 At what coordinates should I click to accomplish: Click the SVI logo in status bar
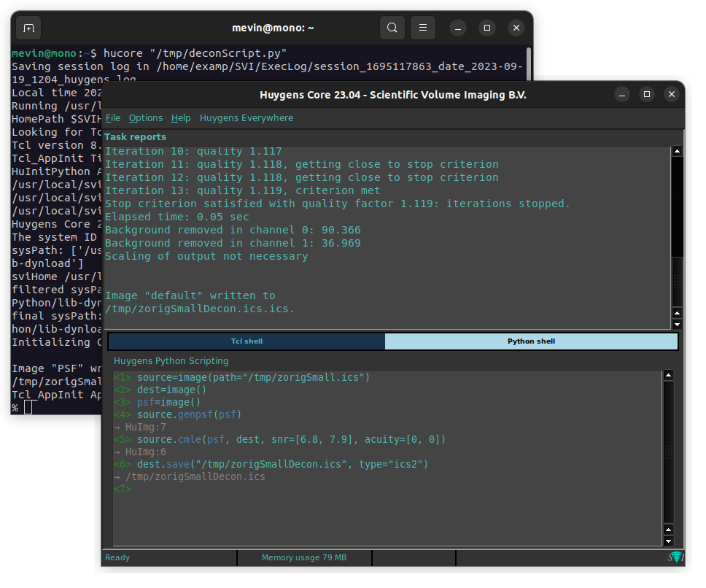point(676,558)
